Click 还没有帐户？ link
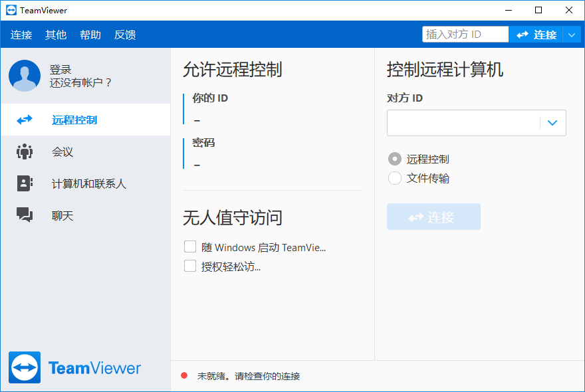Image resolution: width=585 pixels, height=392 pixels. tap(81, 82)
